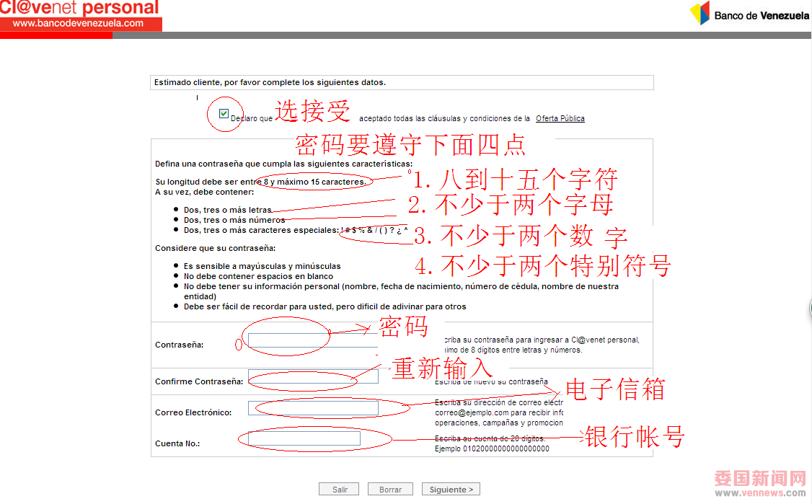This screenshot has height=504, width=812.
Task: Click the Banco de Venezuela logo
Action: click(750, 14)
